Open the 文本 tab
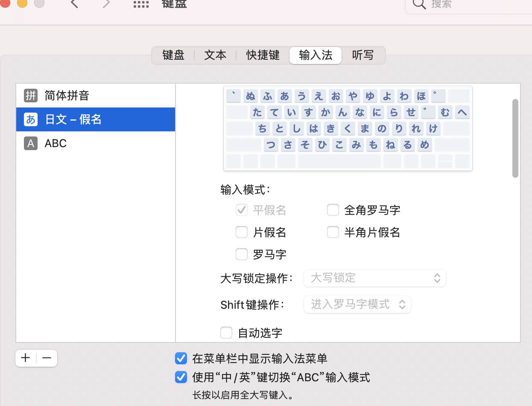This screenshot has height=406, width=532. [215, 55]
